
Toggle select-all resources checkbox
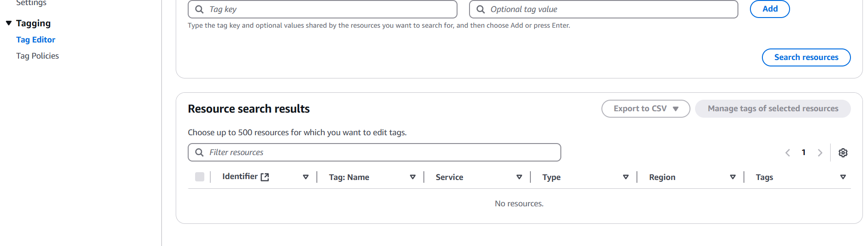(200, 177)
